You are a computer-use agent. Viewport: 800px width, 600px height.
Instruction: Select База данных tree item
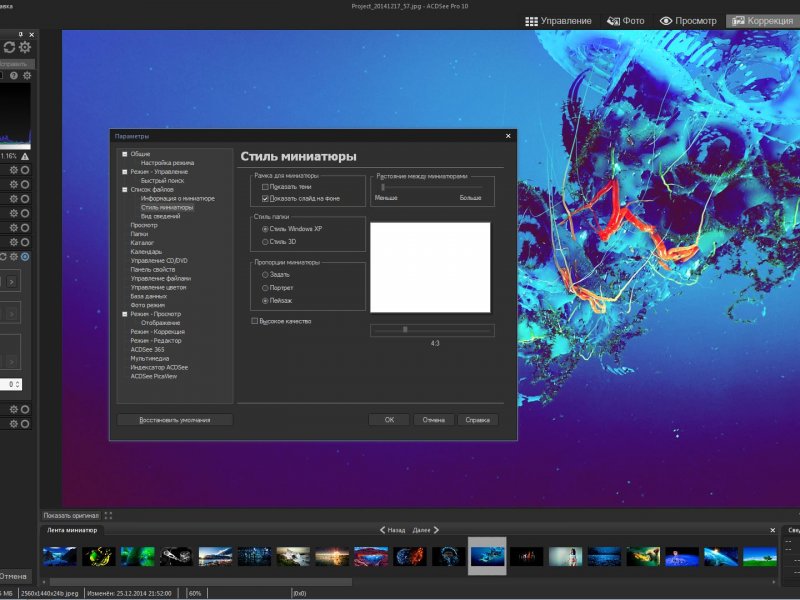point(148,296)
